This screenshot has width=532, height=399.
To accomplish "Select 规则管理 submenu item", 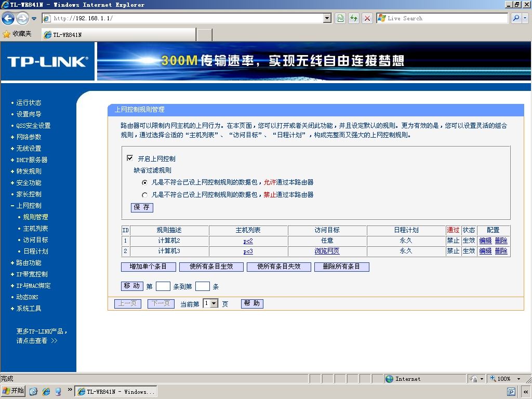I will (x=35, y=217).
